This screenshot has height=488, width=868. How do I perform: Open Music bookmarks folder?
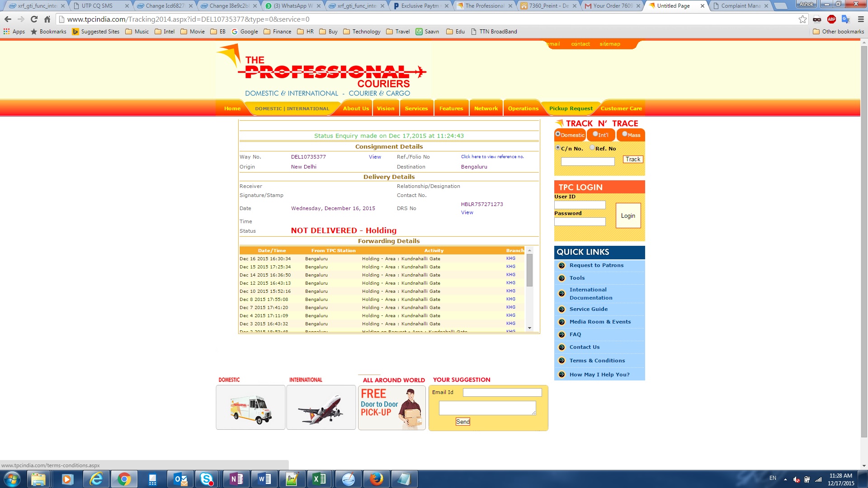(137, 32)
